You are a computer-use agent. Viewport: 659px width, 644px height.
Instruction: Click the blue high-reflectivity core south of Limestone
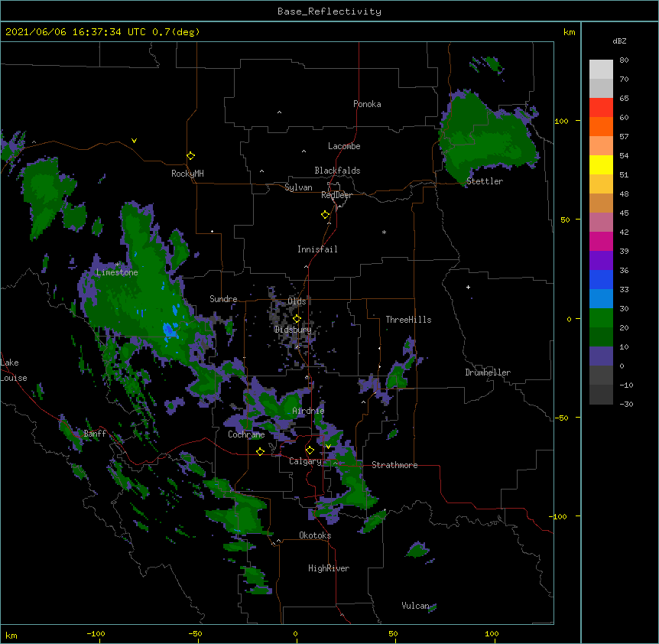pyautogui.click(x=169, y=329)
